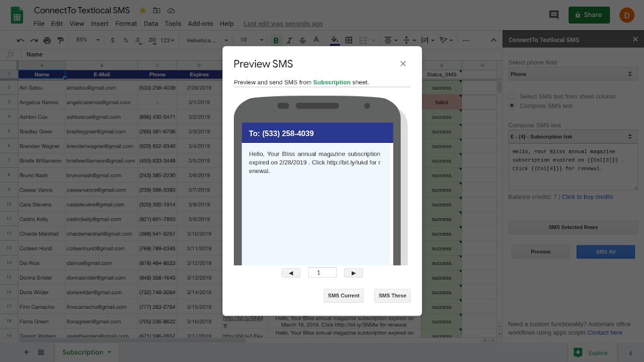Open the text rotation dropdown
Screen dimensions: 644x362
446,40
